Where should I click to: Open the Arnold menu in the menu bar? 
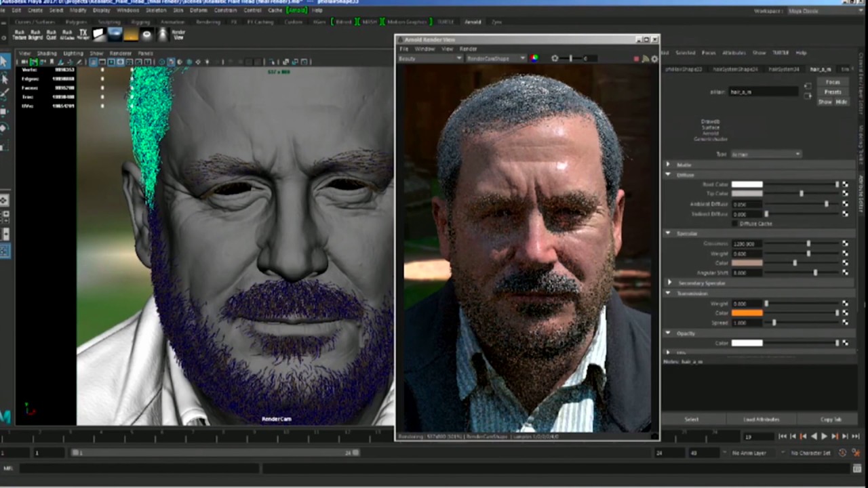(x=296, y=11)
